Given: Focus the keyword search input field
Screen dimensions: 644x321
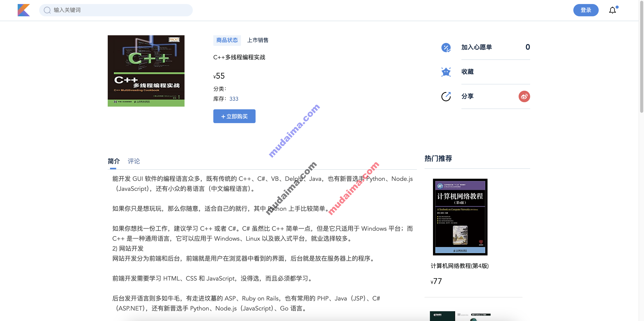Looking at the screenshot, I should pyautogui.click(x=116, y=10).
